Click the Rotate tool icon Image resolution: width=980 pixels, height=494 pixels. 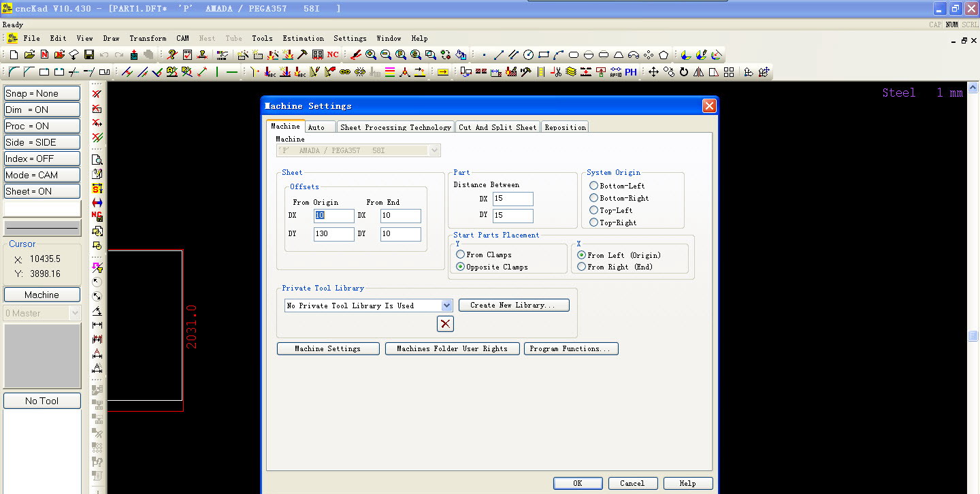click(684, 71)
